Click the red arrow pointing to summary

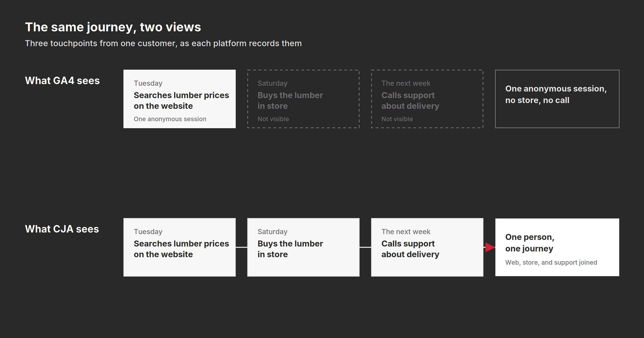[490, 247]
